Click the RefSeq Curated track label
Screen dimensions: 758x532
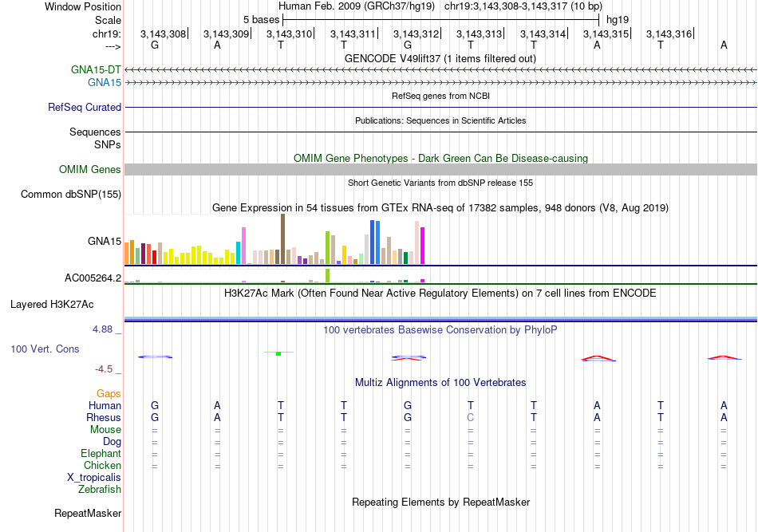[x=85, y=107]
